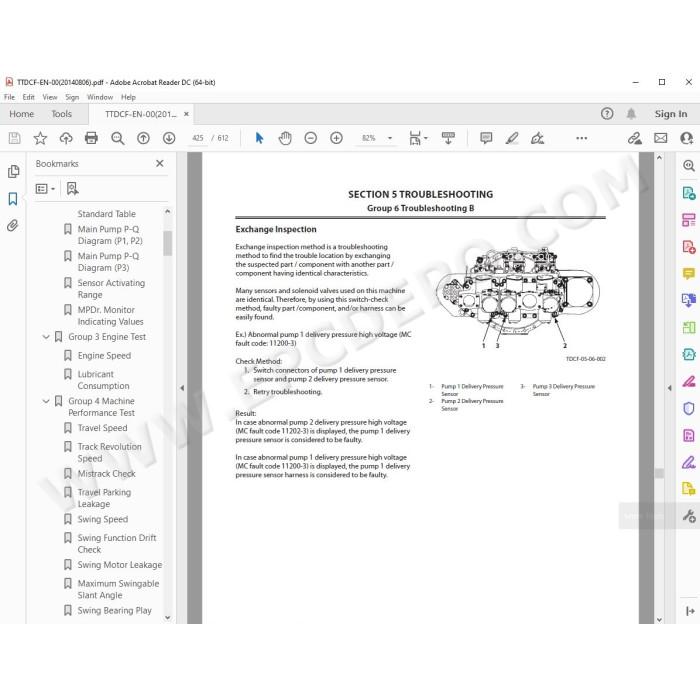
Task: Click the Save file icon
Action: [14, 138]
